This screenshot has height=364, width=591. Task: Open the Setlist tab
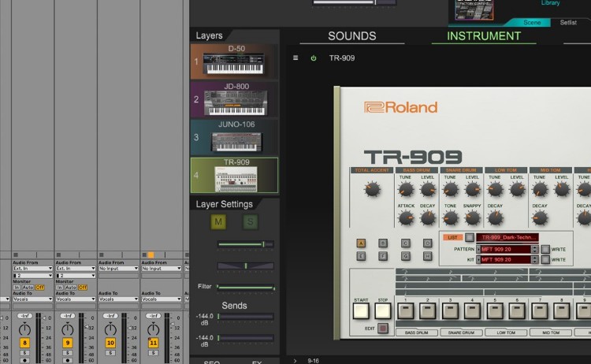coord(568,23)
